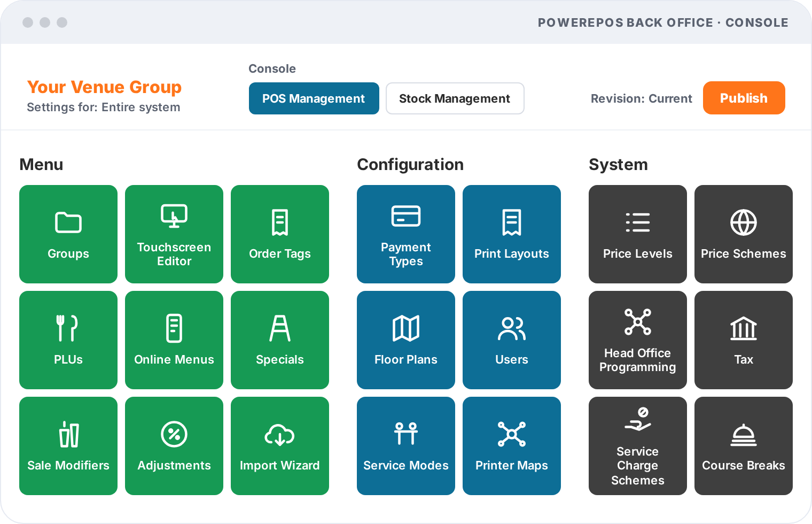Click the Configuration section heading
Image resolution: width=812 pixels, height=524 pixels.
tap(410, 165)
